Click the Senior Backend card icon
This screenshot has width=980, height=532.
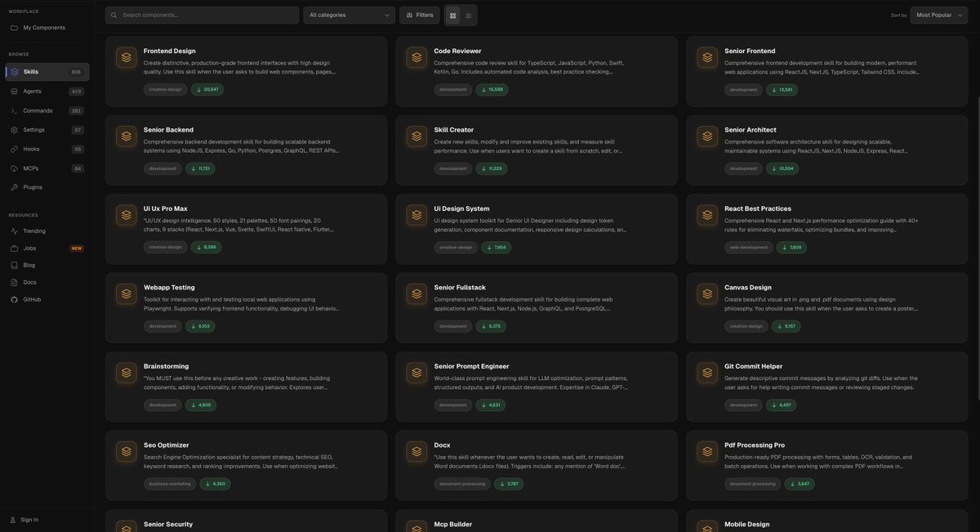point(126,136)
